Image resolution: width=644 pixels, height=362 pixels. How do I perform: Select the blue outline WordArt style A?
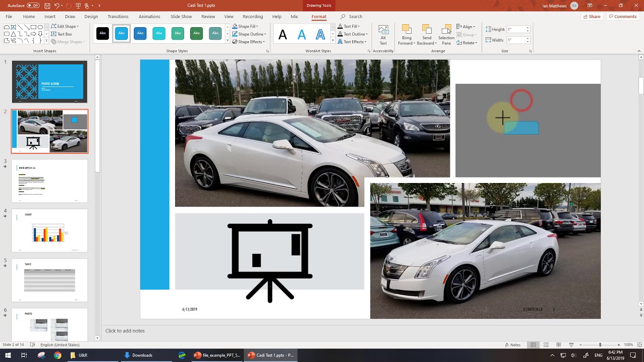click(x=320, y=35)
